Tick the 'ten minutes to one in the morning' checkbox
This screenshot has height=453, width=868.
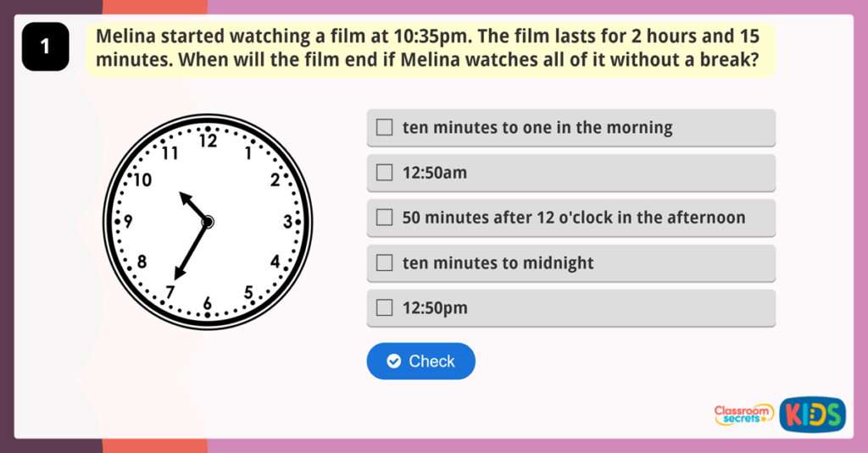(385, 128)
